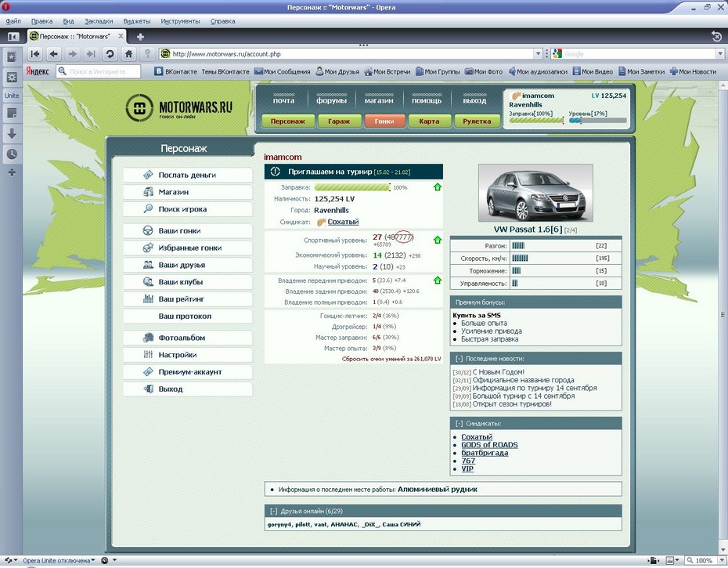The image size is (728, 568).
Task: Click the VW Passat car thumbnail
Action: click(535, 193)
